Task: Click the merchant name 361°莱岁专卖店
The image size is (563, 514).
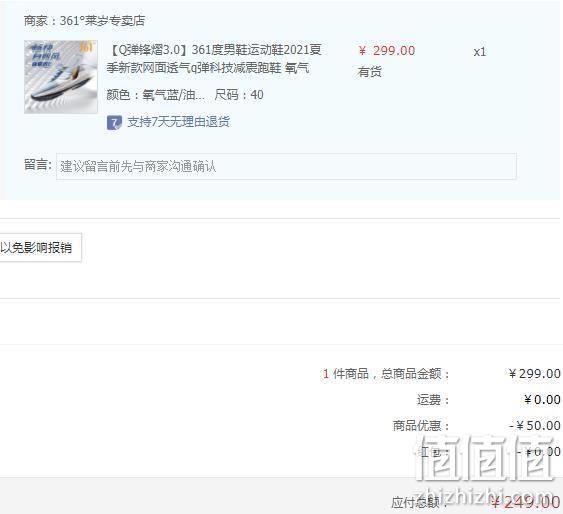Action: (x=102, y=21)
